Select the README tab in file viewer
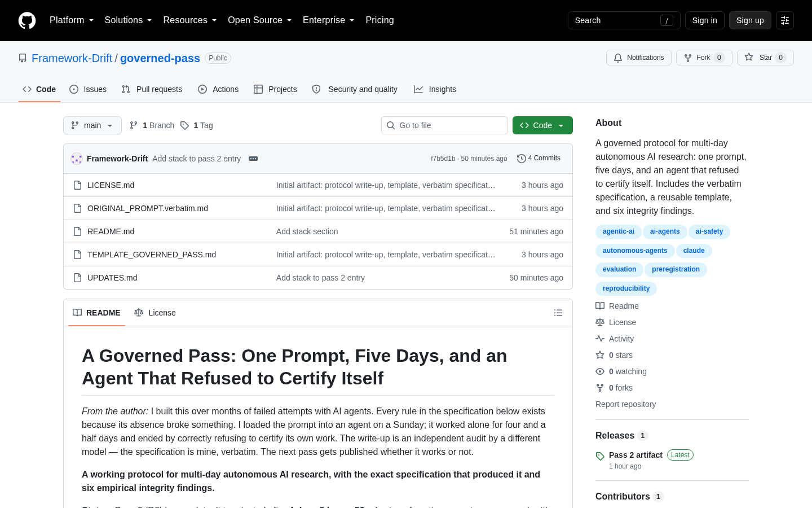812x508 pixels. point(96,313)
